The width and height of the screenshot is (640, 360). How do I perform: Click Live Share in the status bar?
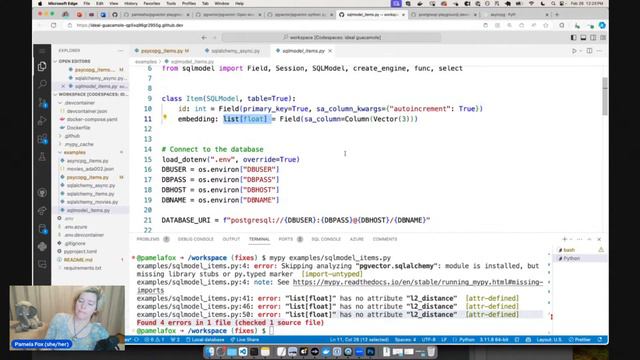(x=244, y=340)
